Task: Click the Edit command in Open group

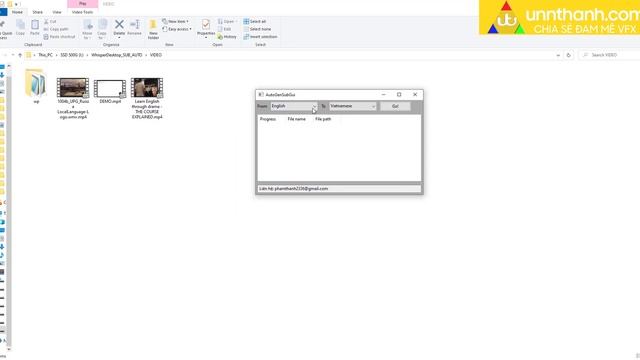Action: [224, 29]
